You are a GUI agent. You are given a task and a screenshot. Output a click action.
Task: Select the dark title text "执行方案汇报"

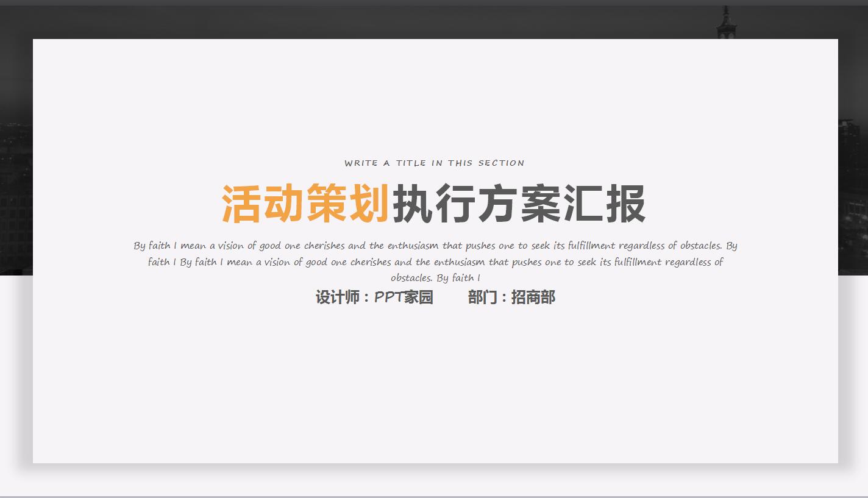coord(519,204)
